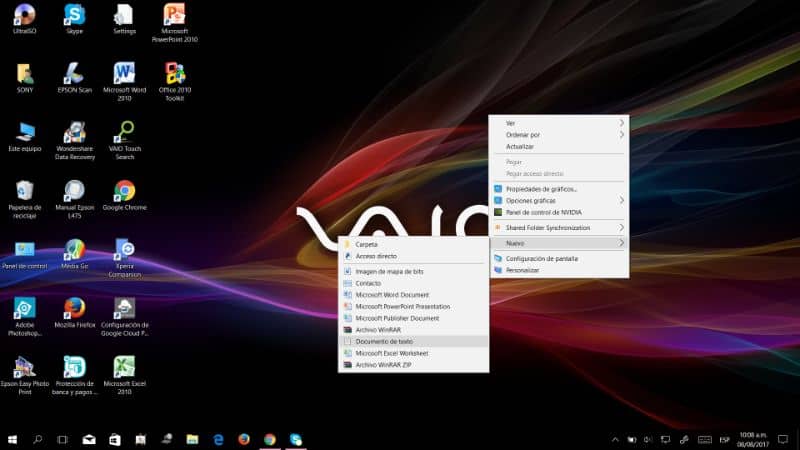This screenshot has width=800, height=450.
Task: Create new Microsoft Excel Worksheet
Action: [x=413, y=353]
